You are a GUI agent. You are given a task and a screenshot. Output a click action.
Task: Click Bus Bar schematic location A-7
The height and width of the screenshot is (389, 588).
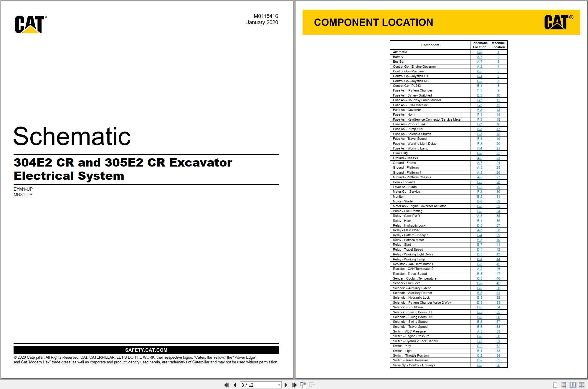click(x=480, y=61)
